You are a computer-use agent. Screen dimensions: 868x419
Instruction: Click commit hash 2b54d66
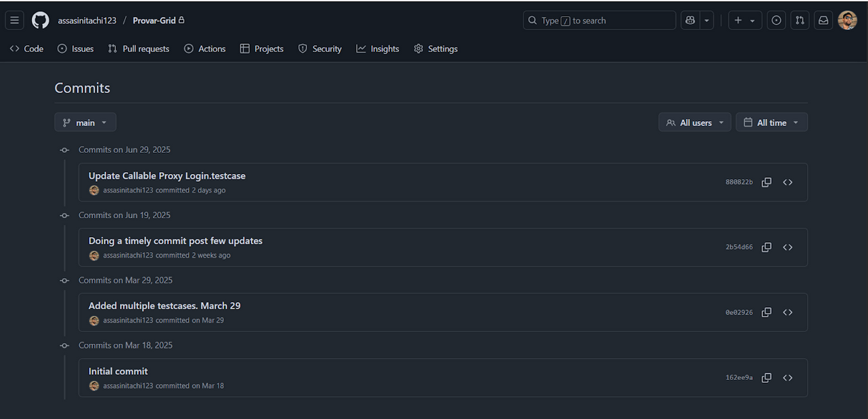739,248
